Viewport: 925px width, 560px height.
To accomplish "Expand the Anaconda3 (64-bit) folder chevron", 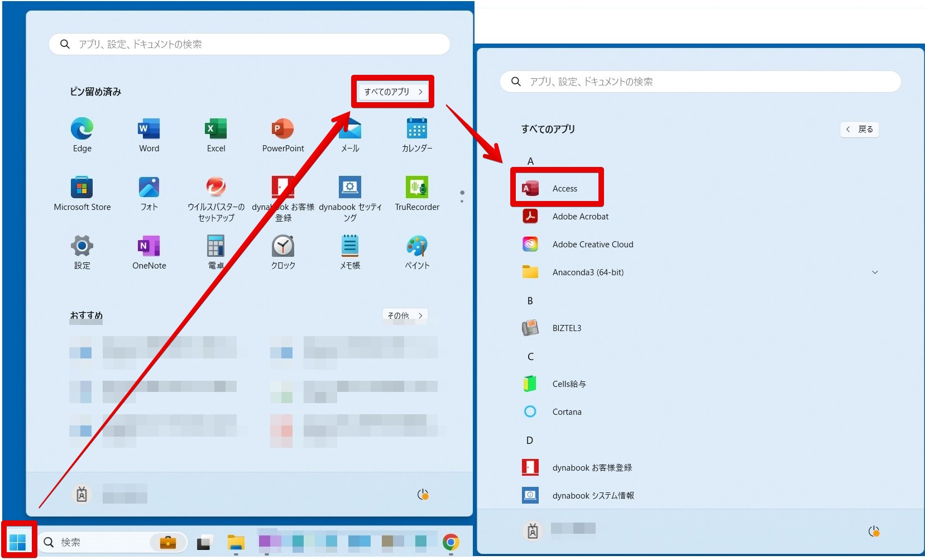I will 875,272.
